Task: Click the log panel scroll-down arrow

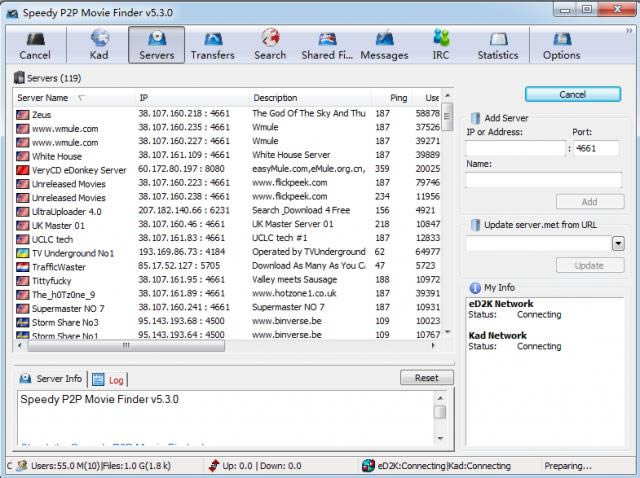Action: (440, 438)
